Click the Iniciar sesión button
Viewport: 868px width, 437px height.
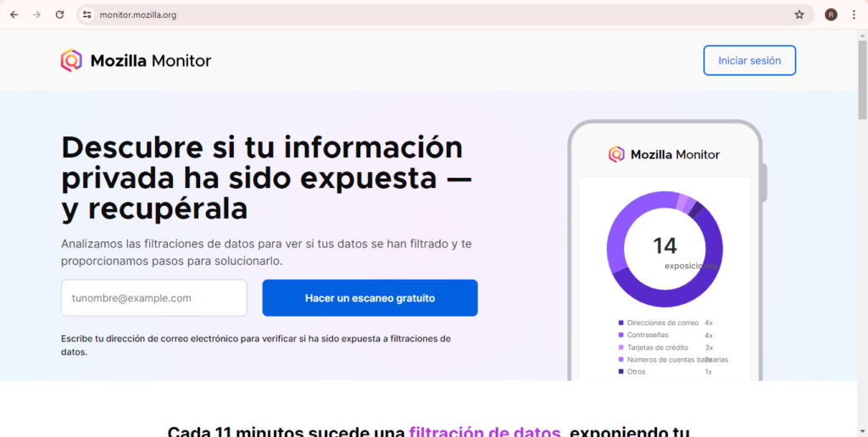(x=749, y=60)
